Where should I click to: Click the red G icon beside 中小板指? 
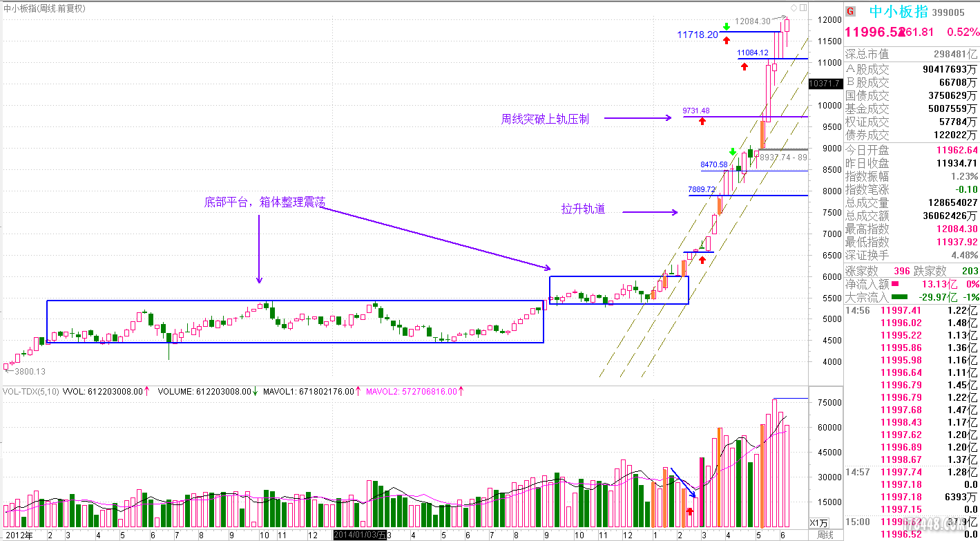[851, 11]
